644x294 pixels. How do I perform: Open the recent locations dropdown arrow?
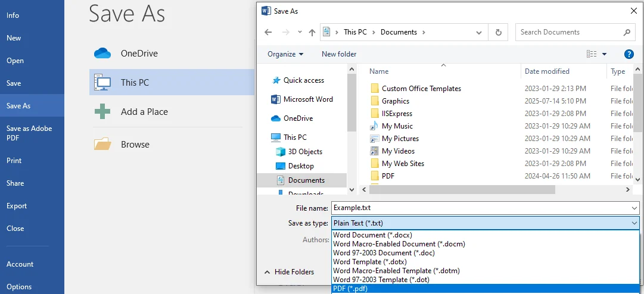tap(300, 32)
